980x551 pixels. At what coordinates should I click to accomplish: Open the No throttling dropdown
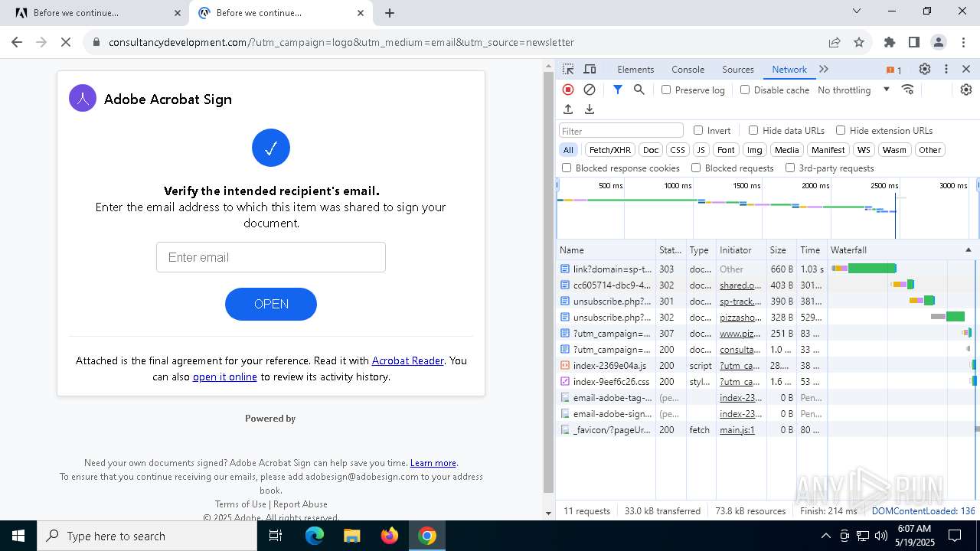click(854, 90)
